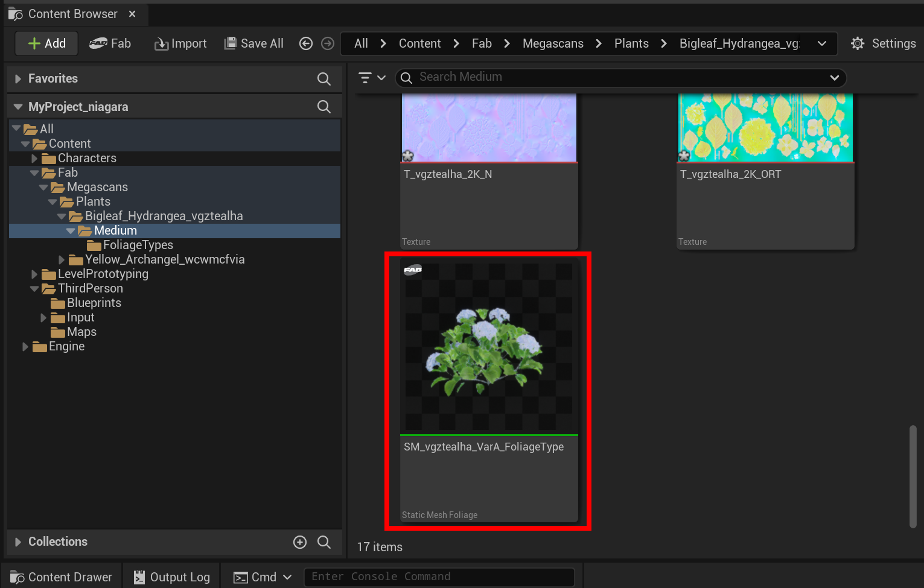Select the Engine folder
Image resolution: width=924 pixels, height=588 pixels.
66,346
